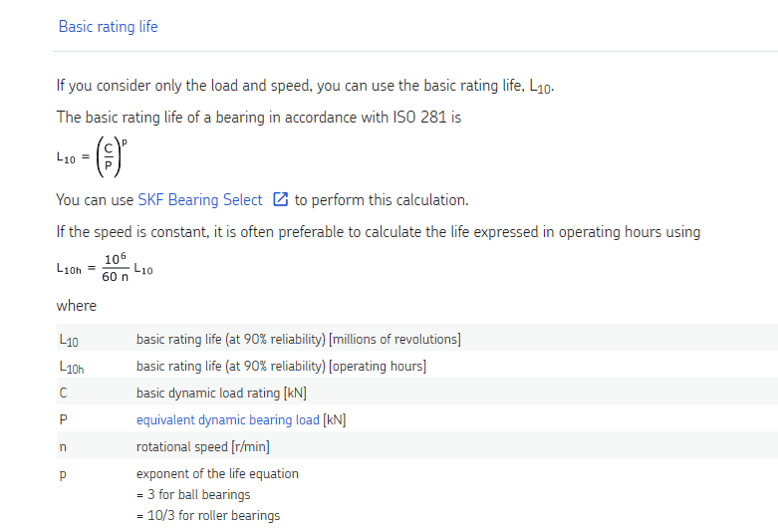Click the rotational speed [r/min] description
Viewport: 778px width, 532px height.
202,447
